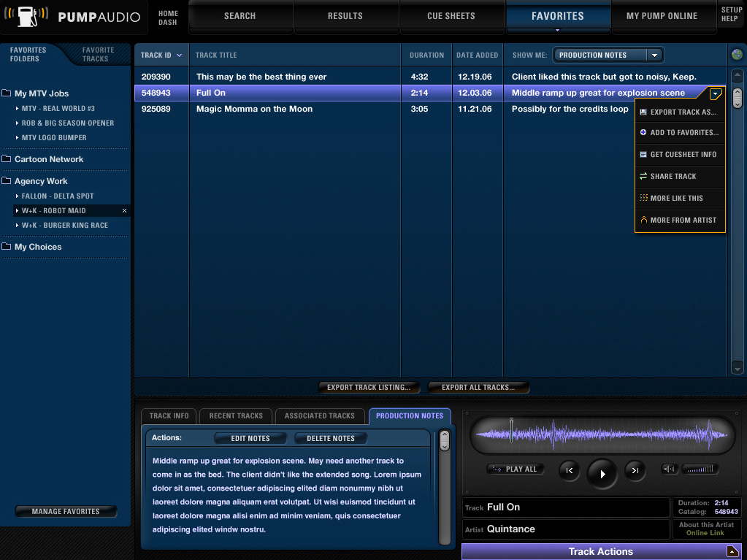This screenshot has width=747, height=560.
Task: Click the track list scrollbar thumb
Action: click(737, 98)
